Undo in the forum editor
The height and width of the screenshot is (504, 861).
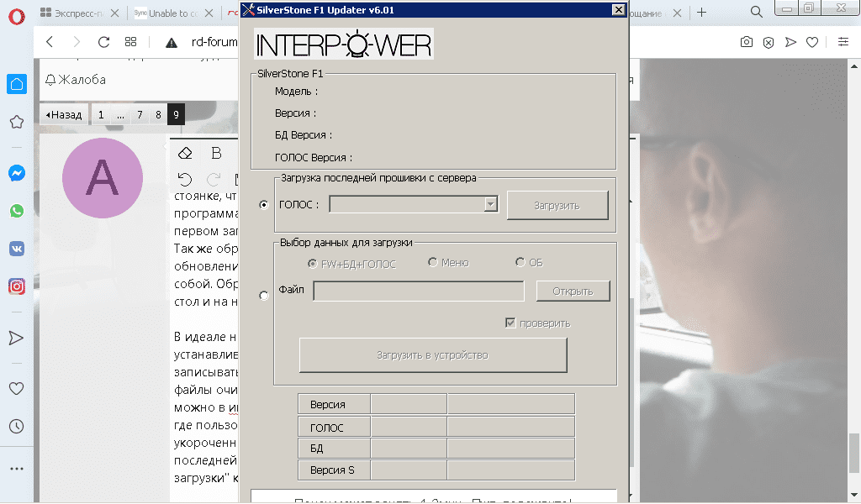click(x=185, y=179)
